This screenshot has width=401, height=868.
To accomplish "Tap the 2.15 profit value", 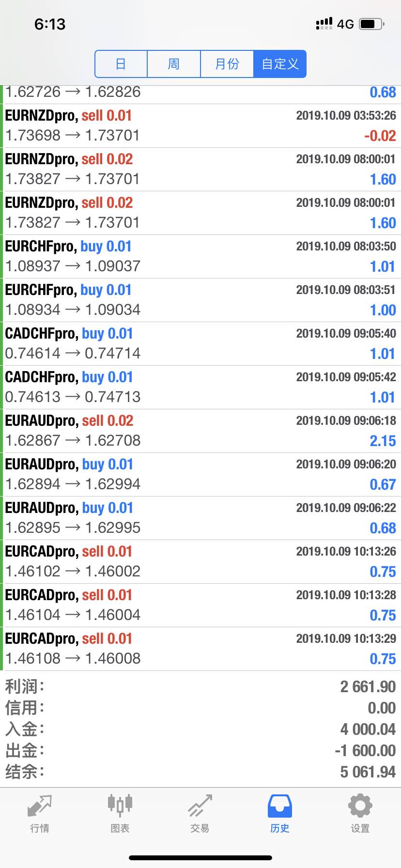I will click(x=383, y=441).
